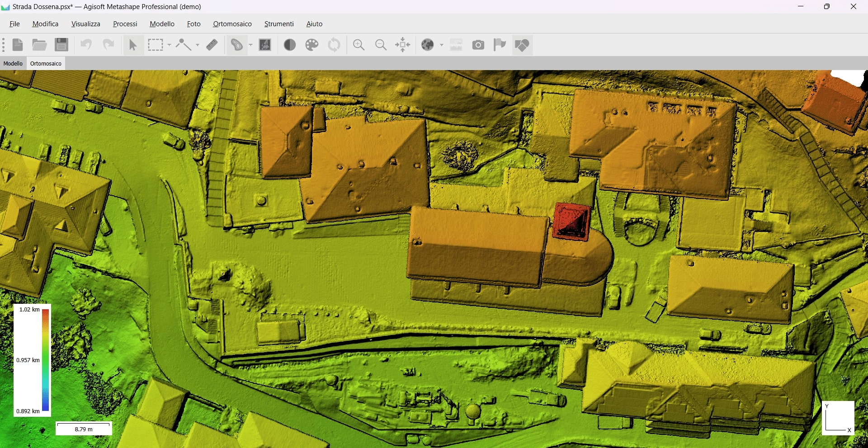
Task: Toggle show shapes button
Action: (522, 45)
